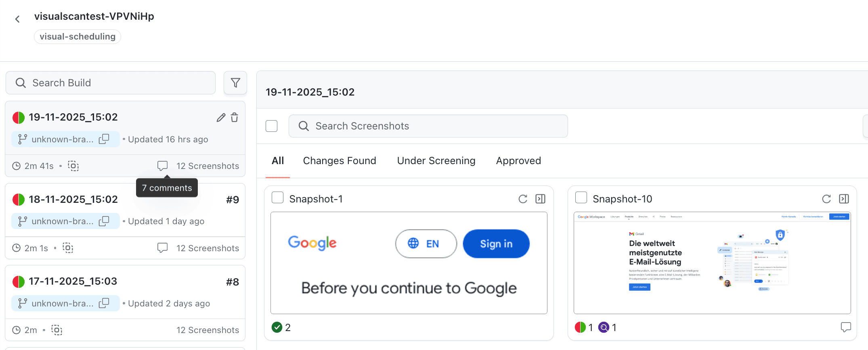The width and height of the screenshot is (868, 350).
Task: Tick the select-all screenshots checkbox
Action: pos(272,126)
